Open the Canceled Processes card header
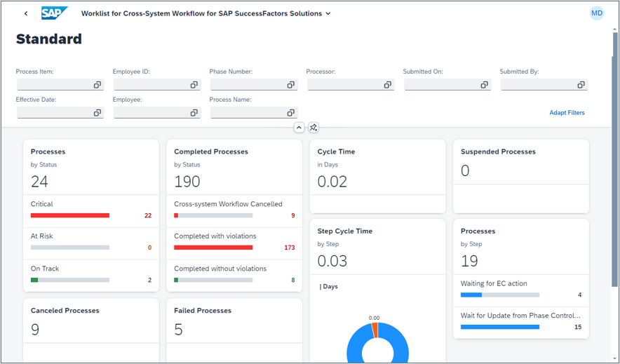This screenshot has height=364, width=620. [x=91, y=321]
